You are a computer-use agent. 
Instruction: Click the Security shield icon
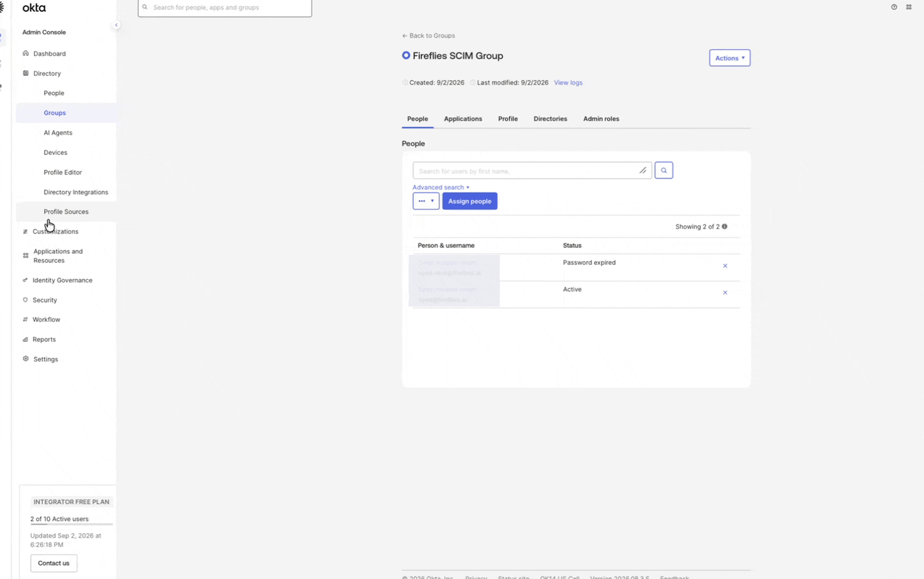point(25,300)
